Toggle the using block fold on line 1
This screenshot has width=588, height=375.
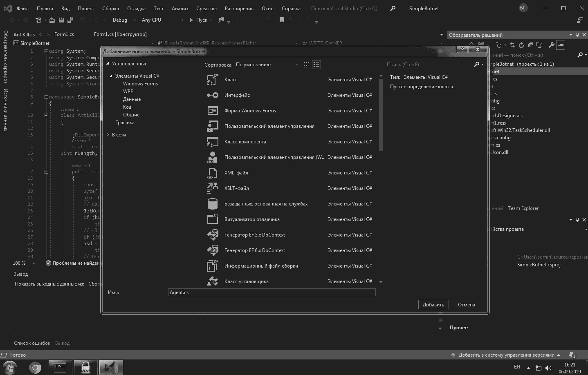[x=46, y=51]
